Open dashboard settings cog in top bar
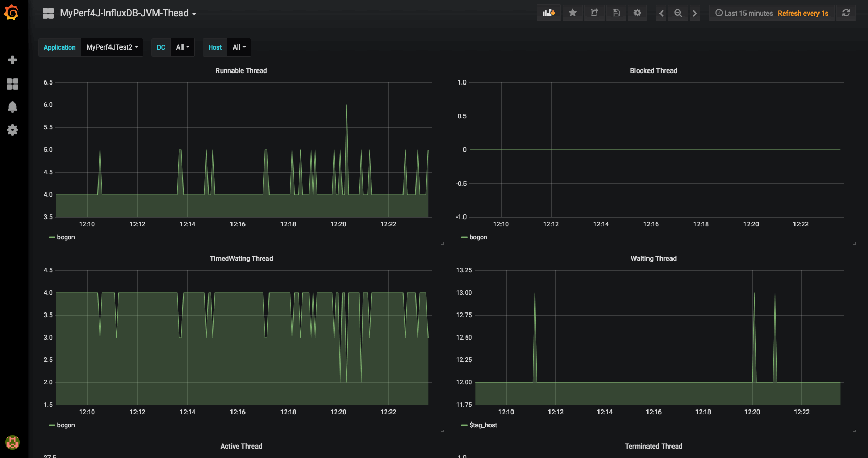Image resolution: width=868 pixels, height=458 pixels. coord(637,13)
